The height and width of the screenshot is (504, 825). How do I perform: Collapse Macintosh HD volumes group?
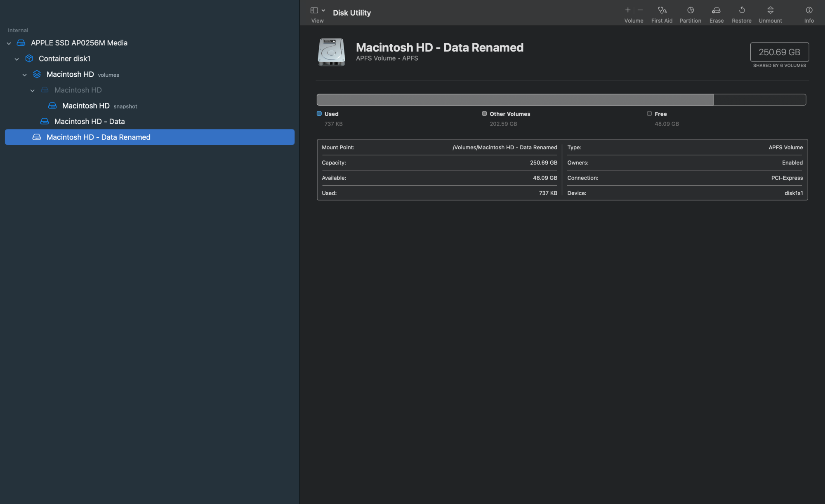coord(25,75)
